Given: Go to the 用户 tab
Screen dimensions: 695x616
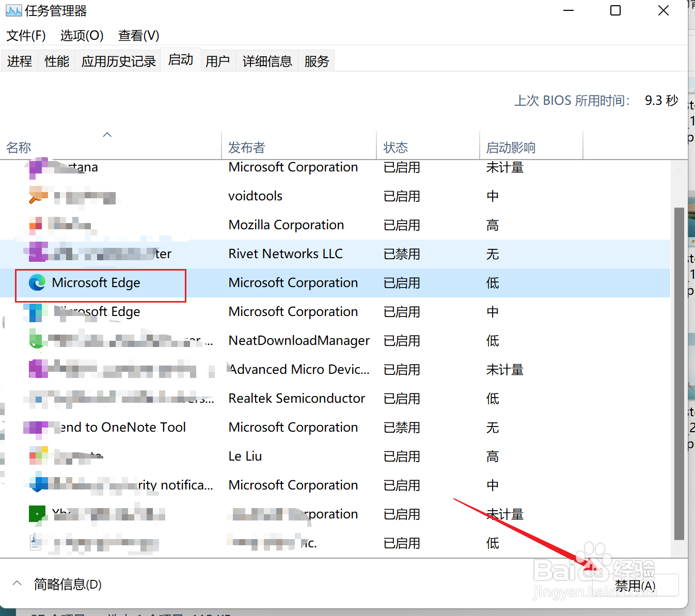Looking at the screenshot, I should click(x=218, y=61).
